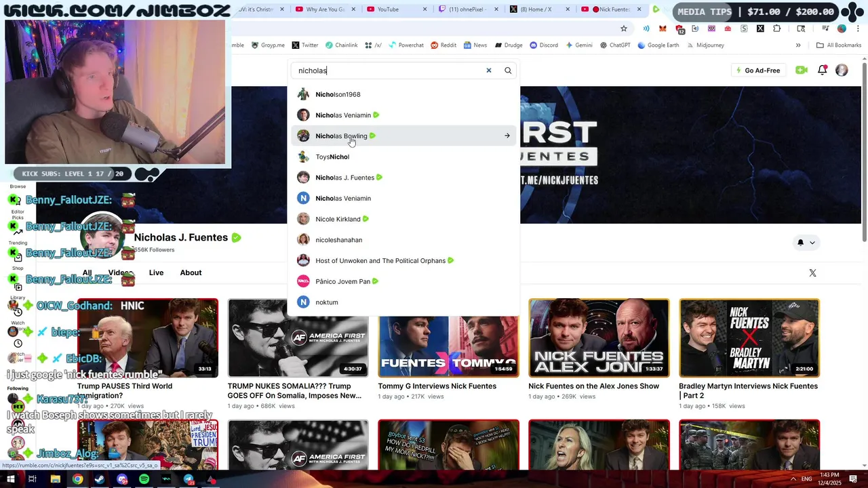Open the user profile avatar in Rumble header
The image size is (868, 488).
pos(842,70)
